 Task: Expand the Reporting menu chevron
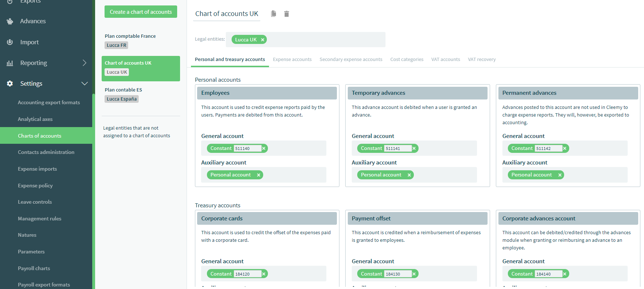click(x=85, y=63)
